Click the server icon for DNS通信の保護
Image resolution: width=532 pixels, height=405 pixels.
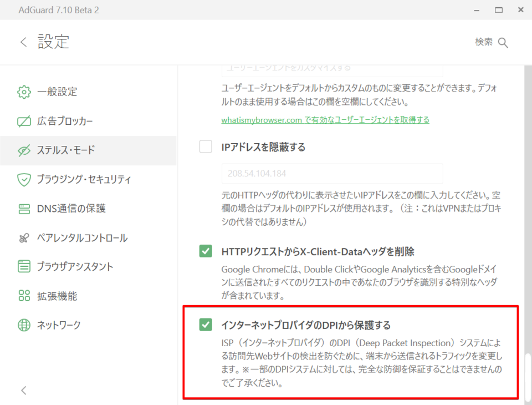click(24, 209)
